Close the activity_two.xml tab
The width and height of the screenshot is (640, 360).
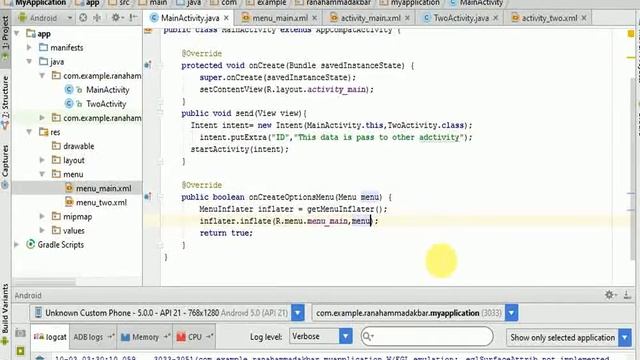tap(584, 18)
